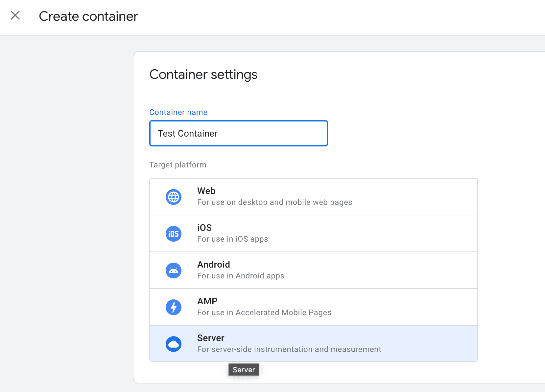Close the Create container dialog
The image size is (545, 392).
click(15, 15)
